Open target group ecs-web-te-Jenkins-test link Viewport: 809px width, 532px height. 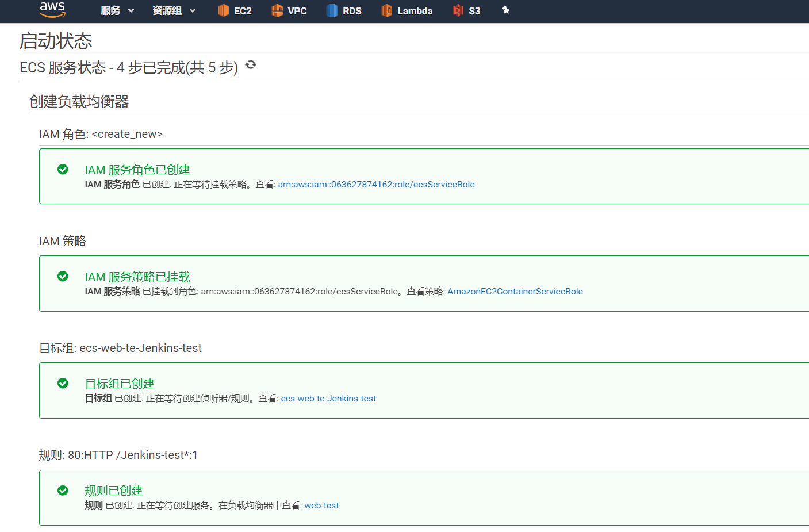(x=328, y=398)
